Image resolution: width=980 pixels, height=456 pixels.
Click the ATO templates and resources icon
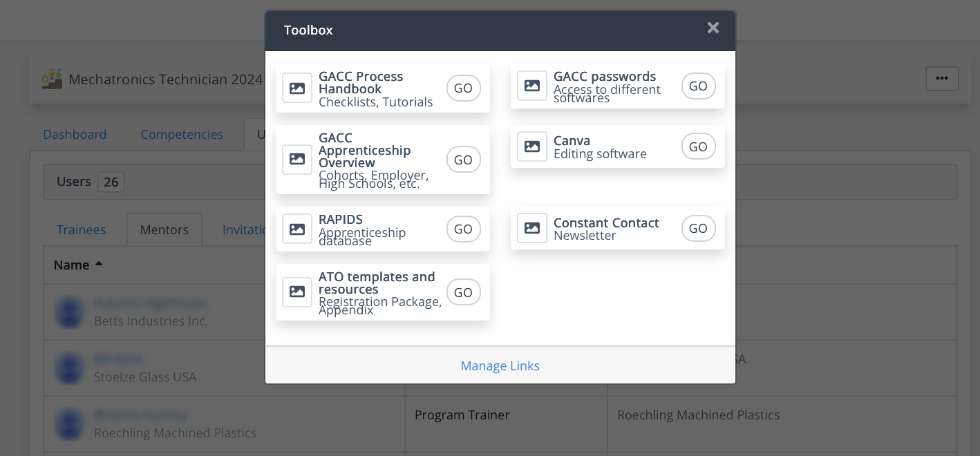[297, 292]
